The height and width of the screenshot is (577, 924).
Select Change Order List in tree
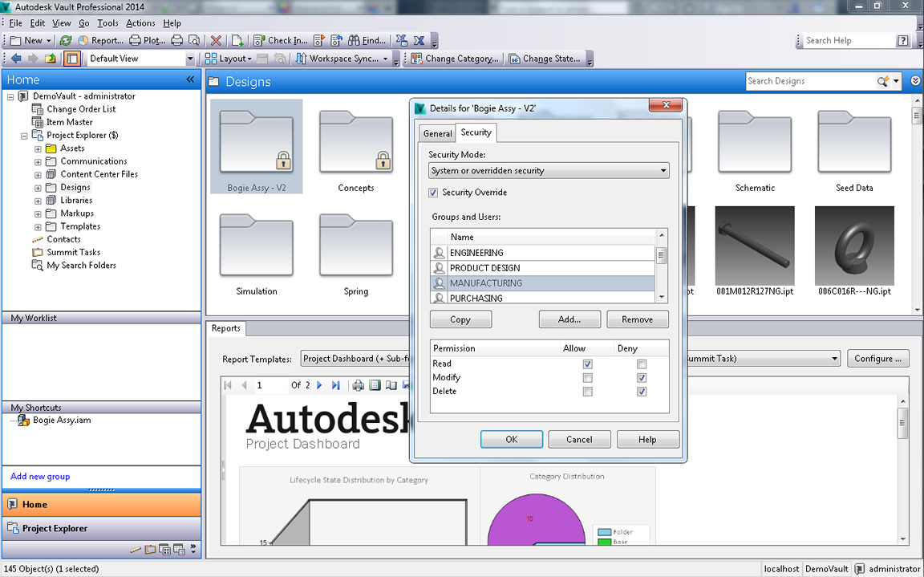point(81,109)
